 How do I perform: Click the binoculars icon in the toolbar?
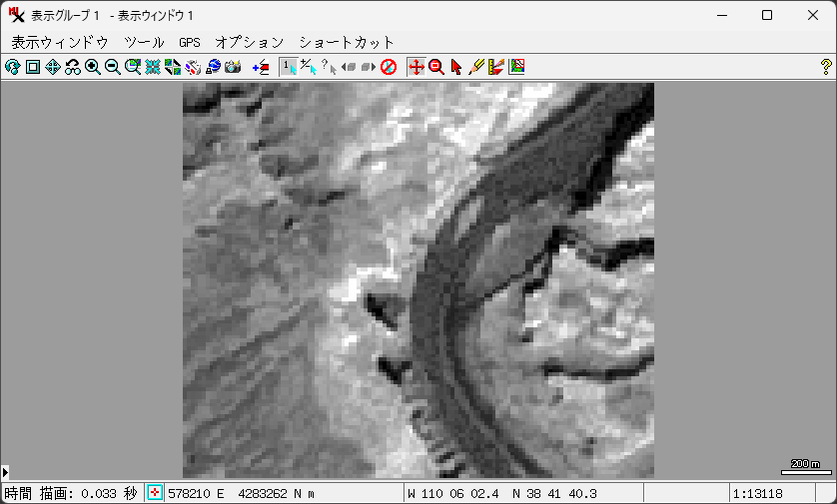coord(72,67)
